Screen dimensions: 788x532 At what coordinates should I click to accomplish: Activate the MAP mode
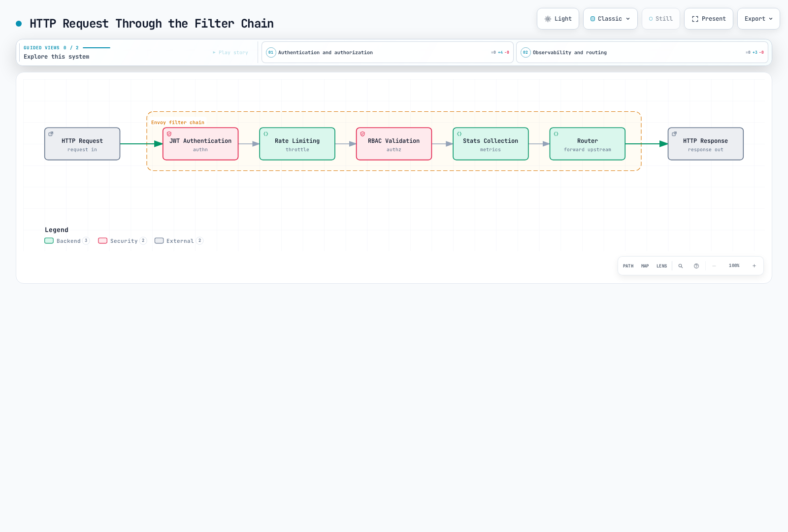[x=645, y=266]
